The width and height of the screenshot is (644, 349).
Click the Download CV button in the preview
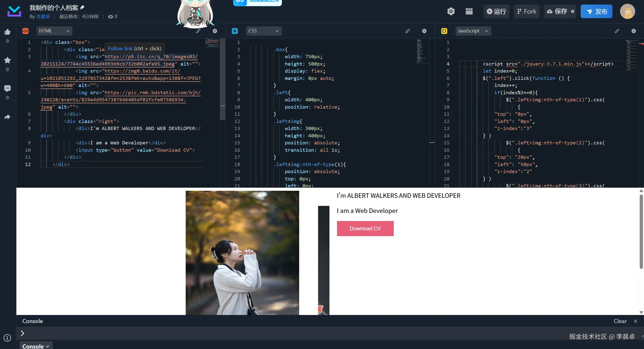[365, 228]
